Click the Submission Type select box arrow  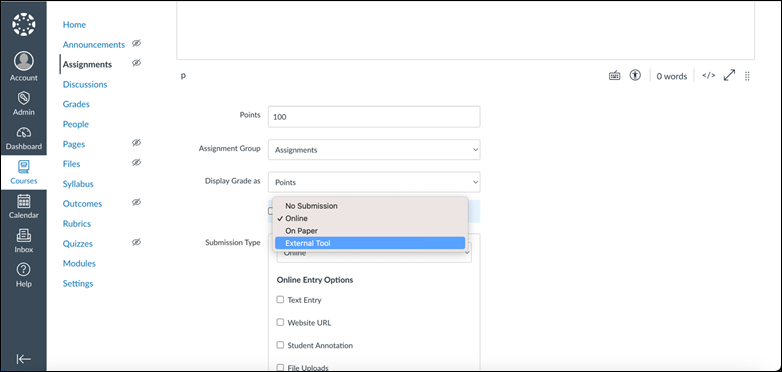point(467,253)
